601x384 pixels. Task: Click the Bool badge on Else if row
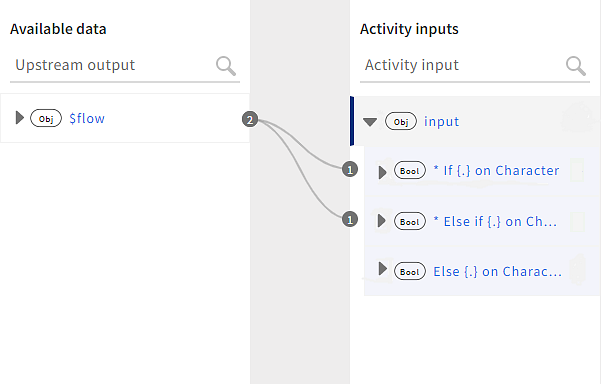pos(410,222)
